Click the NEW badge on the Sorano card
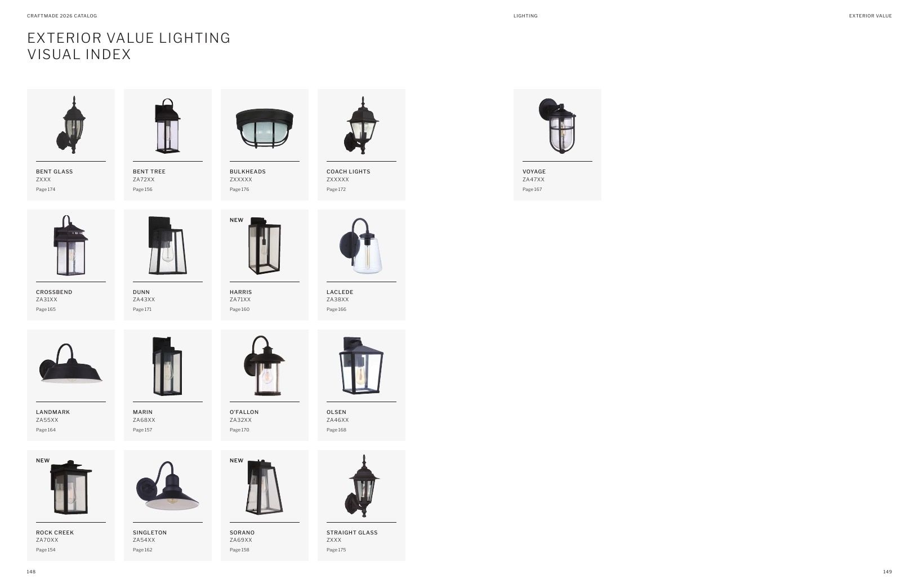 click(x=237, y=461)
